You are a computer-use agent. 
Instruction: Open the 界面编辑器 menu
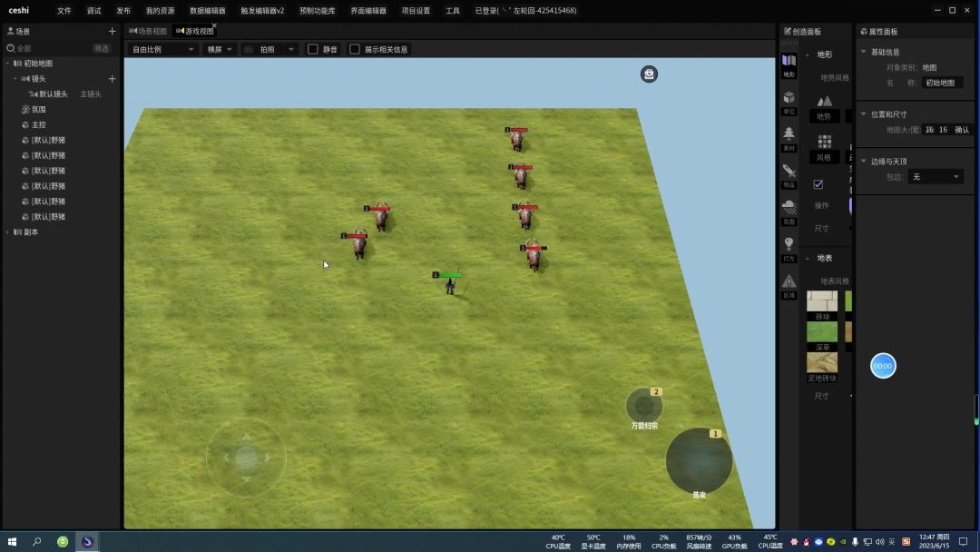tap(368, 11)
